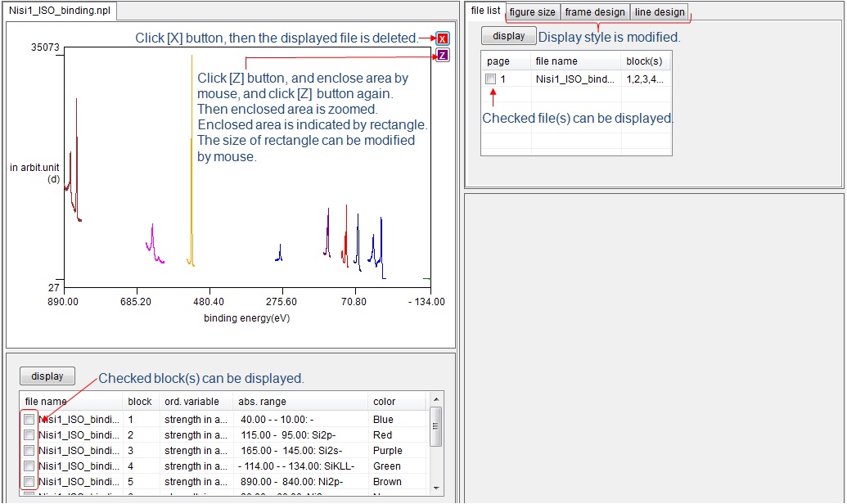The image size is (847, 504).
Task: Click the block list scrollbar up arrow
Action: point(436,399)
